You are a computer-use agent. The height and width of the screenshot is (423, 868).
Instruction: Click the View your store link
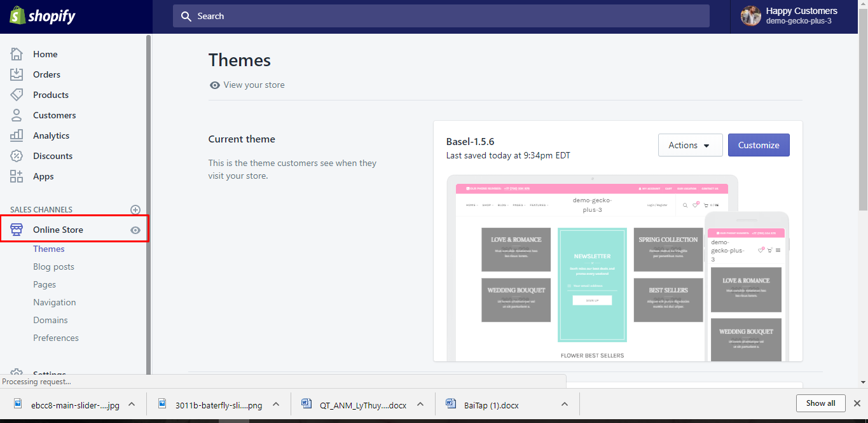(x=253, y=85)
